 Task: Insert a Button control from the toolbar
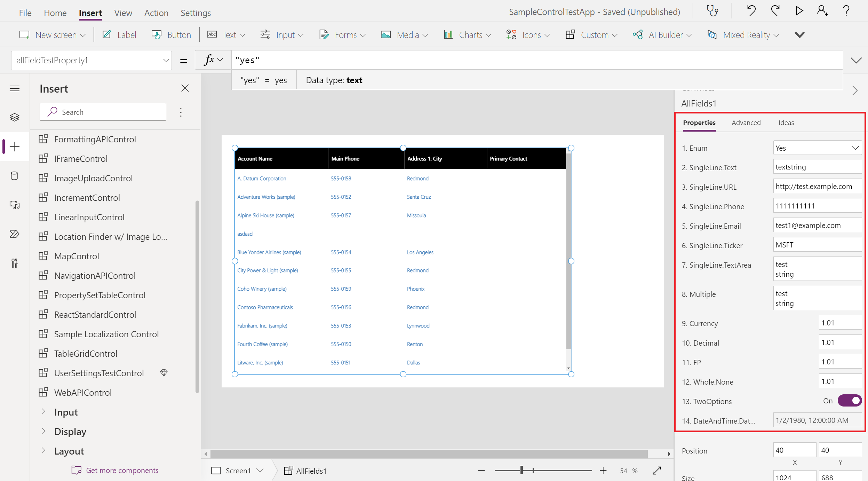click(x=171, y=34)
